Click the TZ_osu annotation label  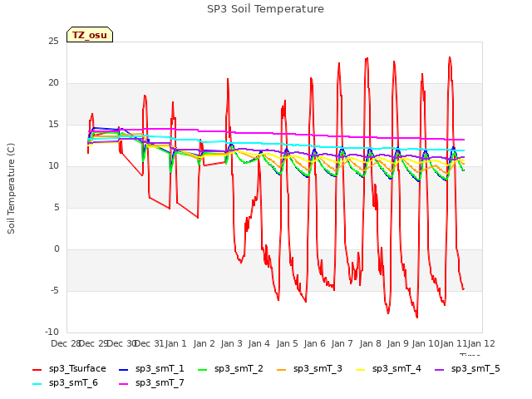pyautogui.click(x=90, y=35)
